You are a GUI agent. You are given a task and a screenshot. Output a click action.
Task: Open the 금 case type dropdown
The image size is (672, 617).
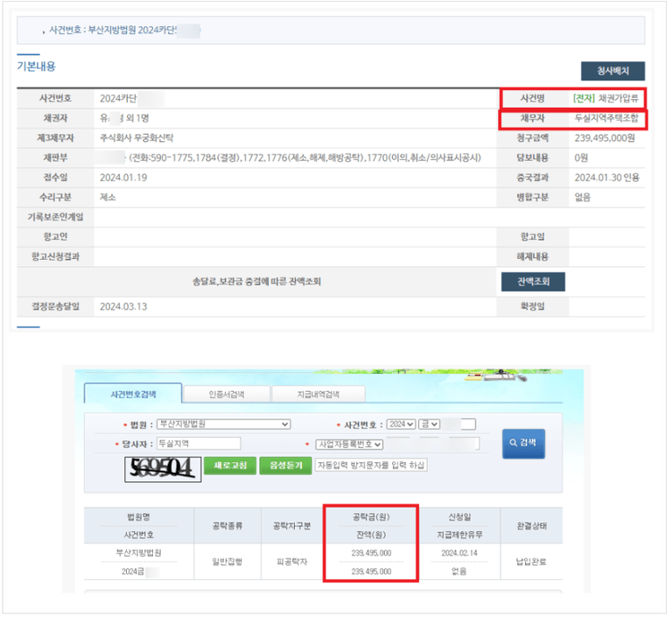(x=426, y=424)
